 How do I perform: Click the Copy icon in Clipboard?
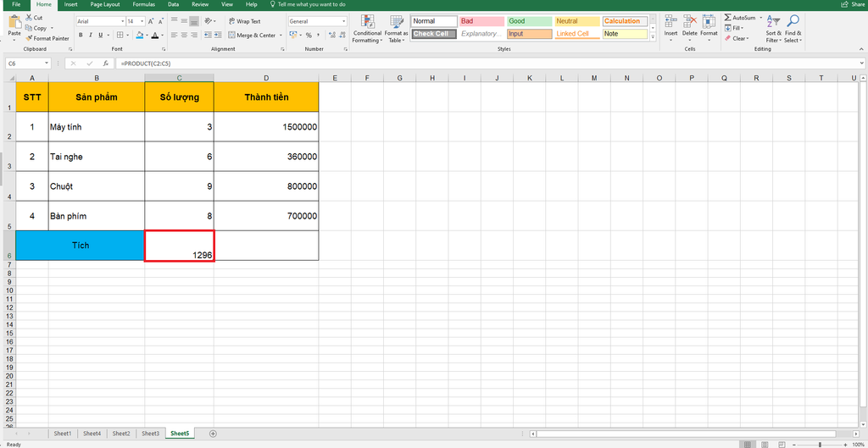[x=29, y=28]
